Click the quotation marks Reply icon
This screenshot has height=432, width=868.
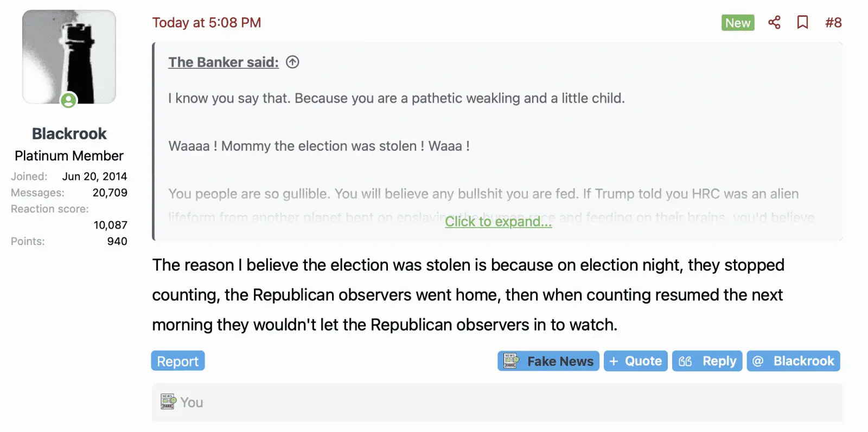tap(685, 361)
